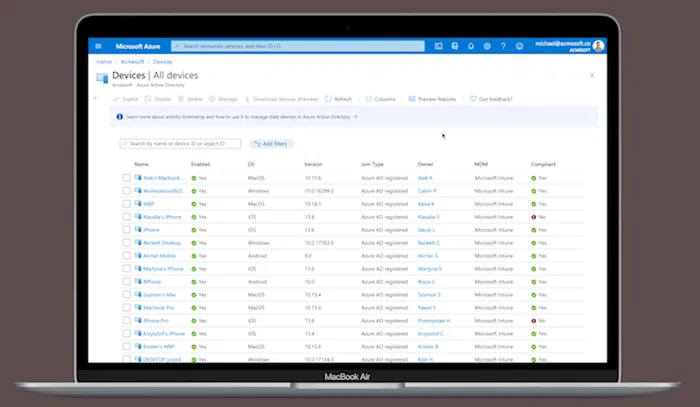
Task: Click version cell 10.0.16299.0
Action: coord(319,191)
